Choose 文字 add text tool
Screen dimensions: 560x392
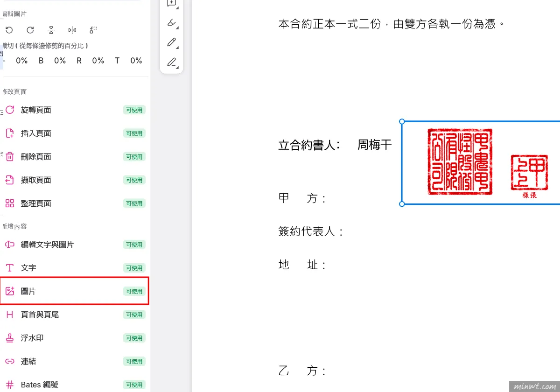point(75,268)
